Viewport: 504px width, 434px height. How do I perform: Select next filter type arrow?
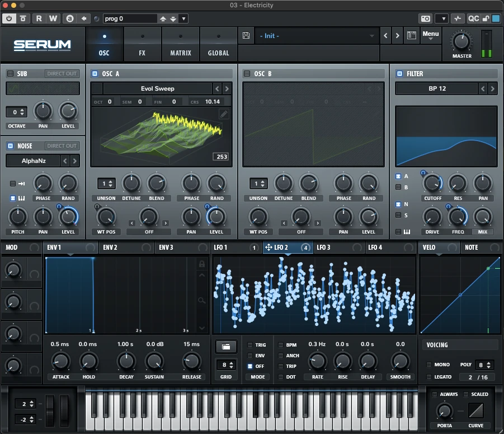coord(492,88)
